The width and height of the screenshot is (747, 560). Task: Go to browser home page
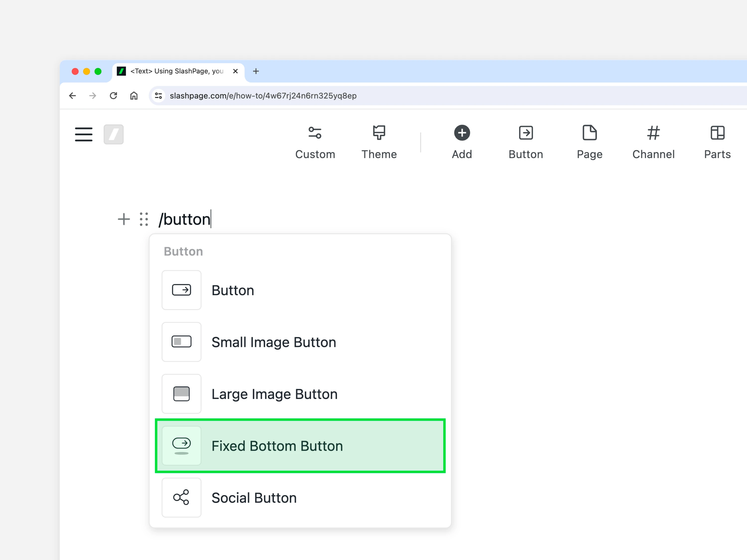click(134, 96)
